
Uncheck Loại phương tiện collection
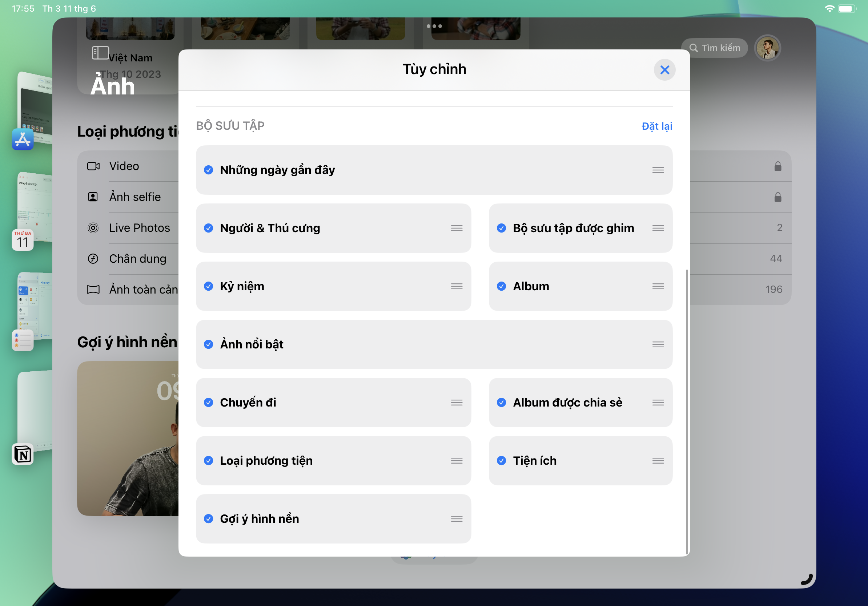(208, 461)
